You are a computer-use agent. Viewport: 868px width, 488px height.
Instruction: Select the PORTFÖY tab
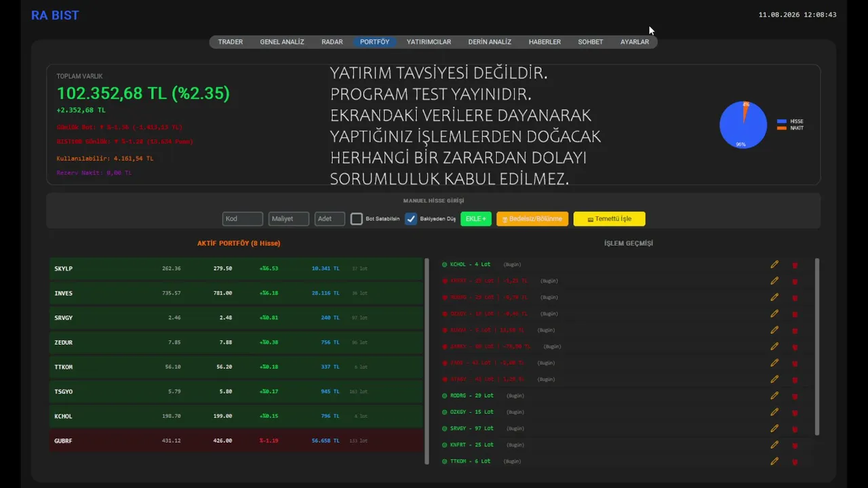374,42
